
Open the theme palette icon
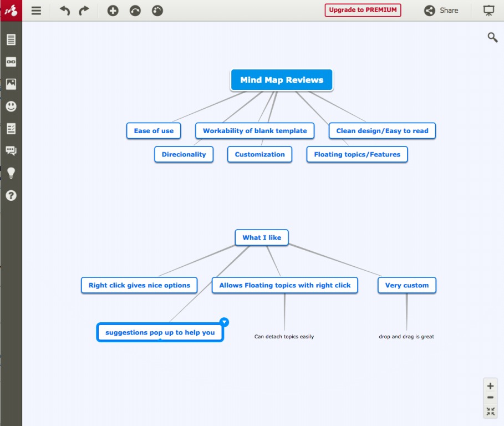pyautogui.click(x=157, y=11)
